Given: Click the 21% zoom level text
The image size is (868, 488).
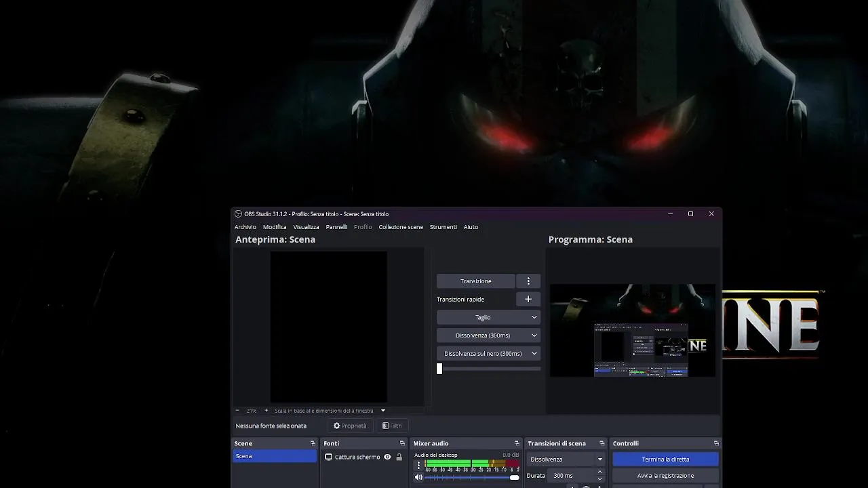Looking at the screenshot, I should [x=252, y=411].
